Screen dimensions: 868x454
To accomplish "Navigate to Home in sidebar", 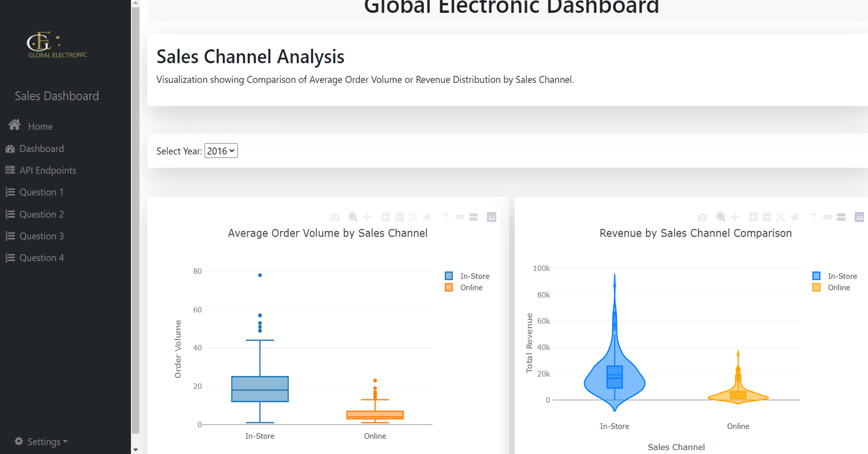I will (x=40, y=126).
